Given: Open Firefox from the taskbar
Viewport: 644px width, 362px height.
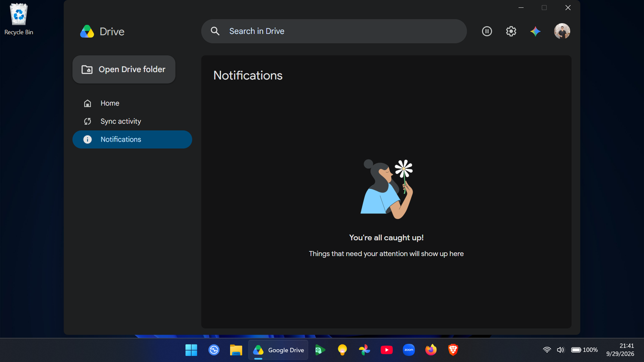Looking at the screenshot, I should (431, 350).
